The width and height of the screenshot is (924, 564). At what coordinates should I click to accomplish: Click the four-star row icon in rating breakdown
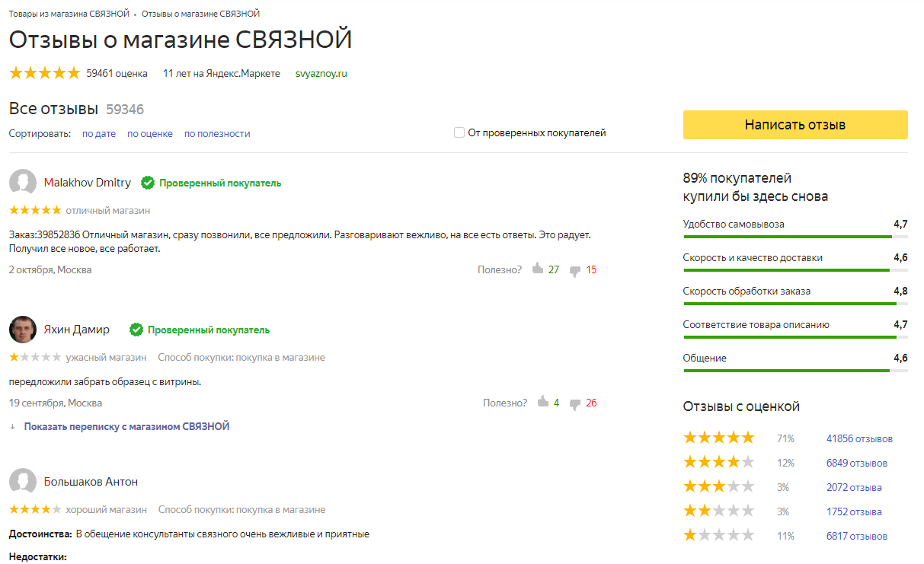(x=718, y=462)
